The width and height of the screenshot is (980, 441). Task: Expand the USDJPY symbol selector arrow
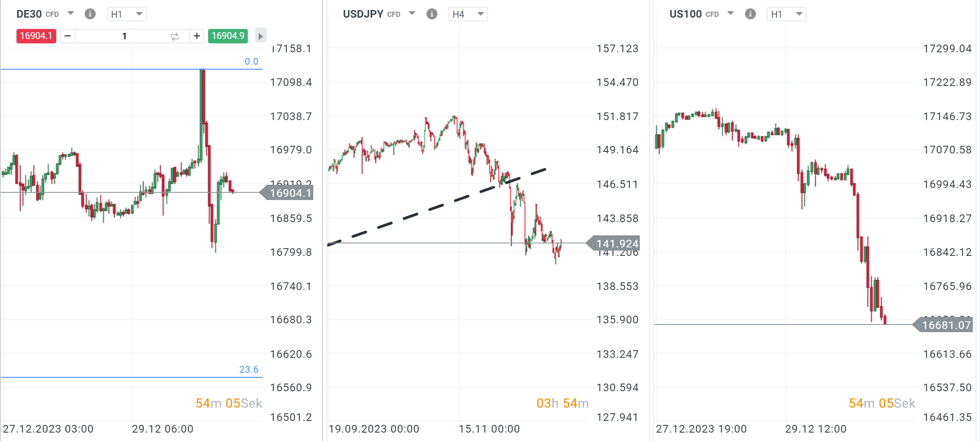click(x=412, y=13)
